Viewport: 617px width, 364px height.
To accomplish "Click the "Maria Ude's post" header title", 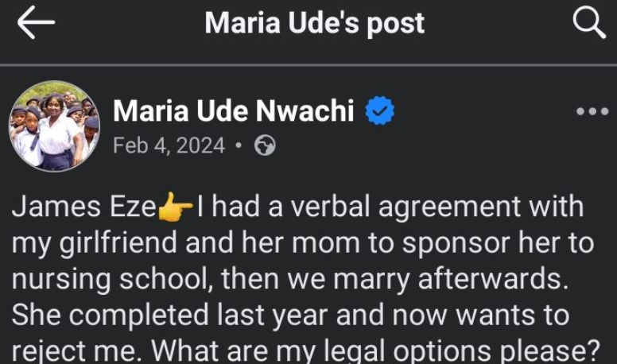I will click(x=315, y=24).
